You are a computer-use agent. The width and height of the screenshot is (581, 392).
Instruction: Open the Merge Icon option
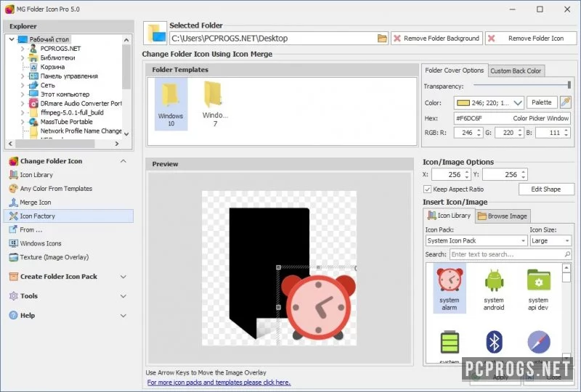pos(30,203)
